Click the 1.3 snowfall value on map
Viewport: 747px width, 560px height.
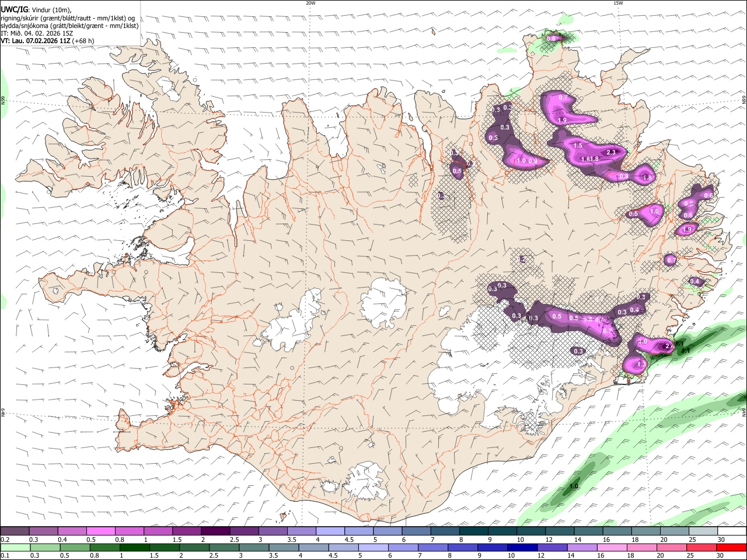tap(641, 364)
